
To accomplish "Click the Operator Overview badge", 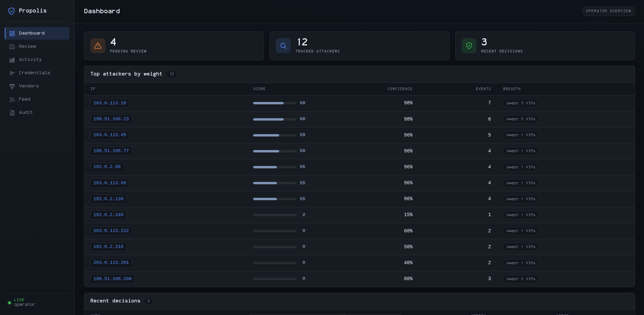I will [608, 11].
